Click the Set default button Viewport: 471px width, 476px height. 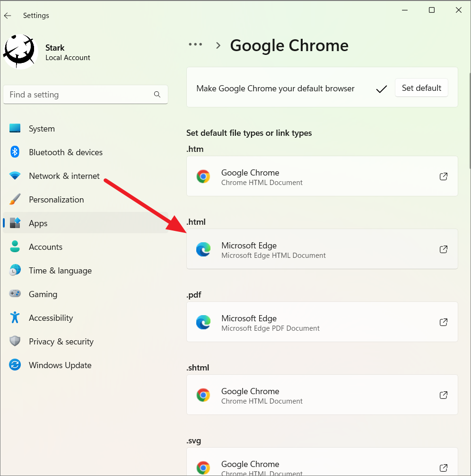(x=421, y=88)
